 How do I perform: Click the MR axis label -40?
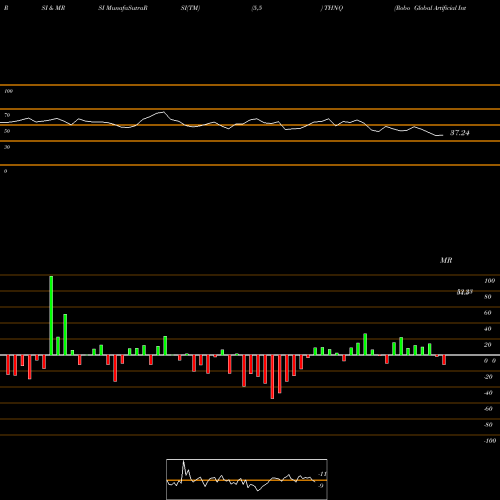(488, 393)
